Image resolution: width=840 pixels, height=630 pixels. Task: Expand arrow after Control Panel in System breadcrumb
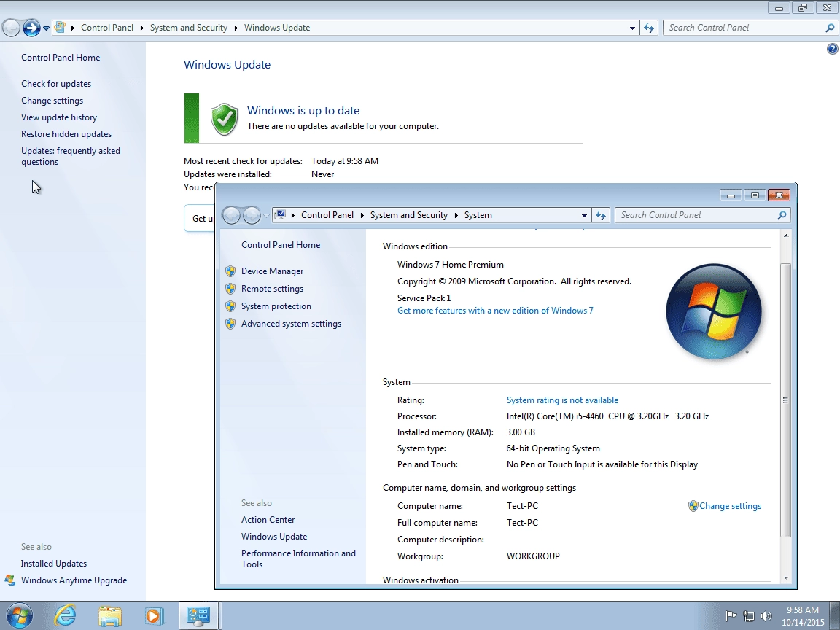[x=362, y=215]
